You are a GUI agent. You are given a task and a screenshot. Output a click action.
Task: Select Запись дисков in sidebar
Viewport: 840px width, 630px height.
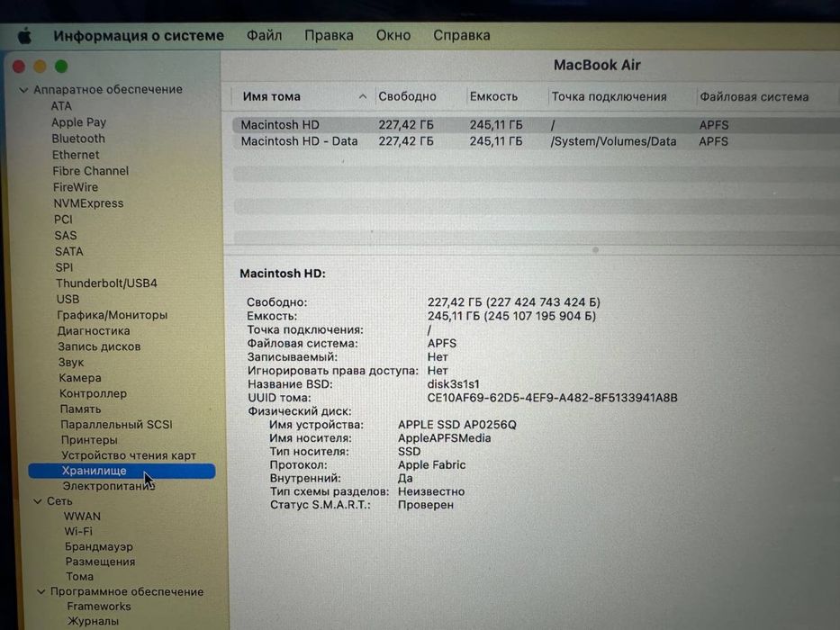(x=99, y=346)
